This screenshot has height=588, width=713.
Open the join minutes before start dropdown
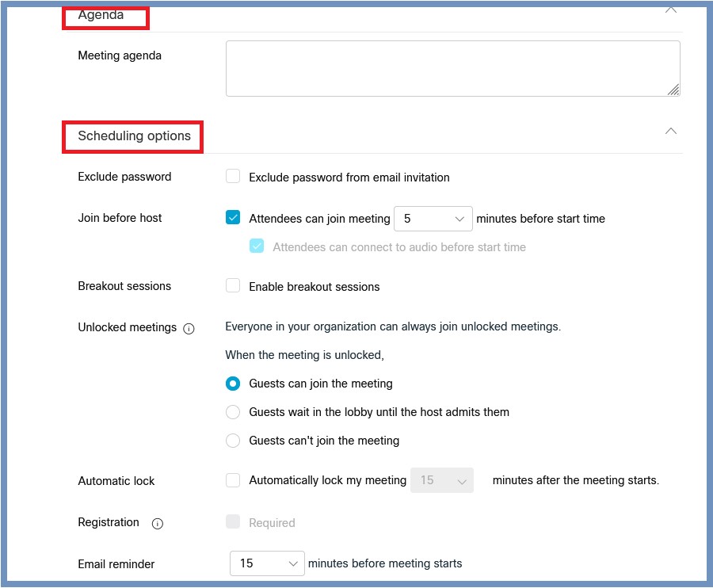tap(433, 219)
